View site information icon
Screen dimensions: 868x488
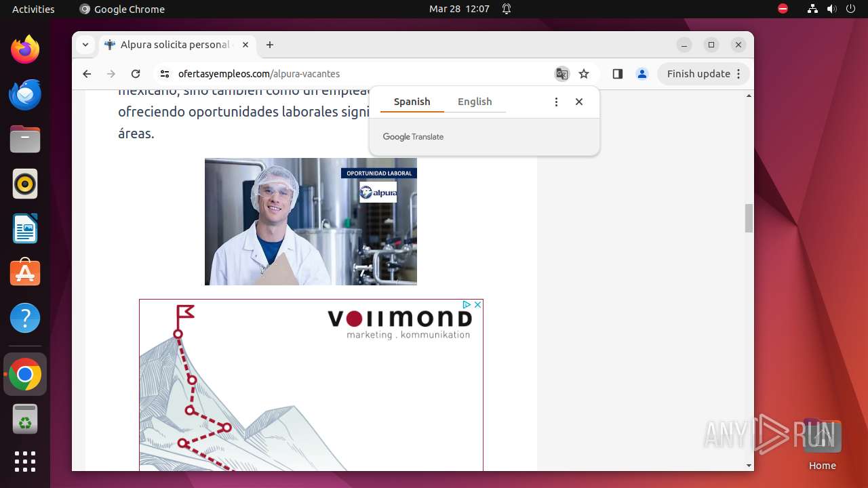pyautogui.click(x=164, y=74)
